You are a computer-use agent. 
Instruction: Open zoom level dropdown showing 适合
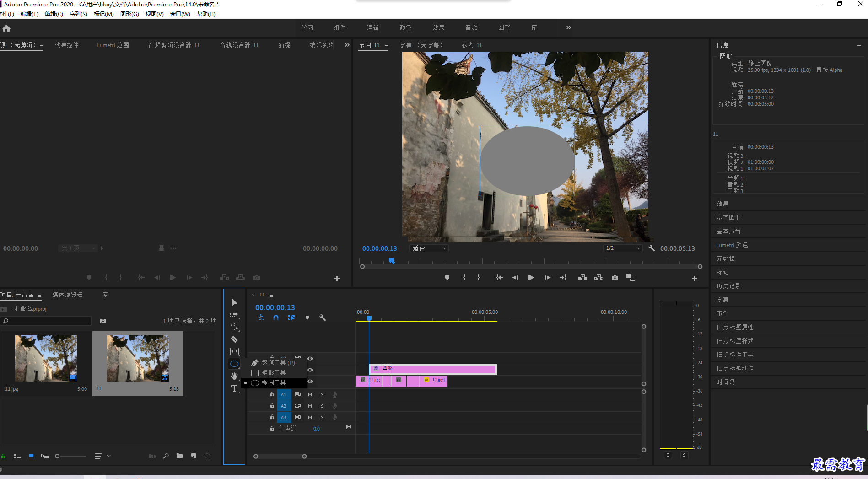pyautogui.click(x=429, y=248)
